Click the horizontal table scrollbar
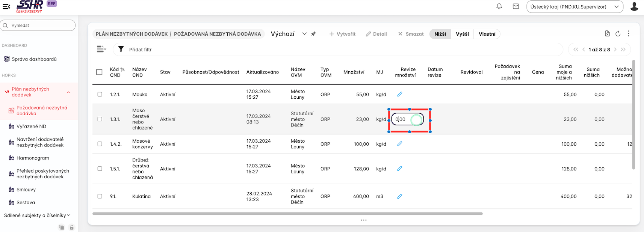This screenshot has height=232, width=644. point(287,214)
